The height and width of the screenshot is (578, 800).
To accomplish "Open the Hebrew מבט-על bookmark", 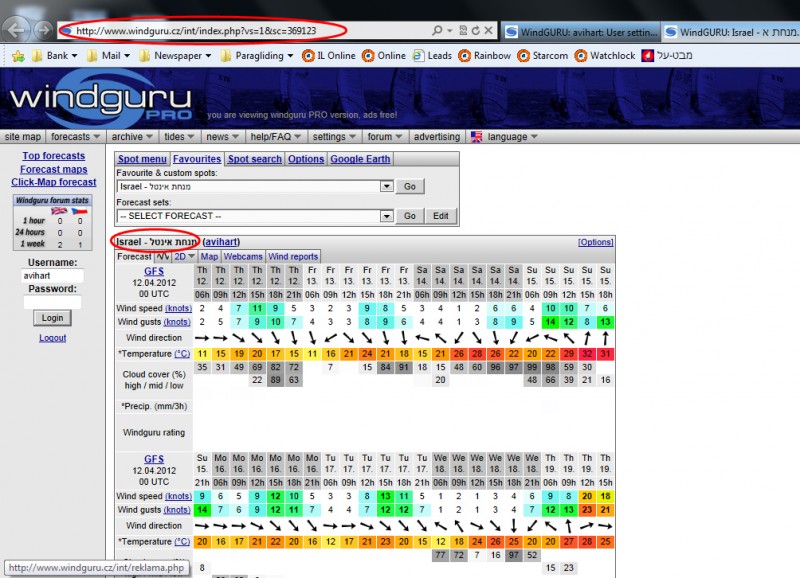I will tap(667, 56).
